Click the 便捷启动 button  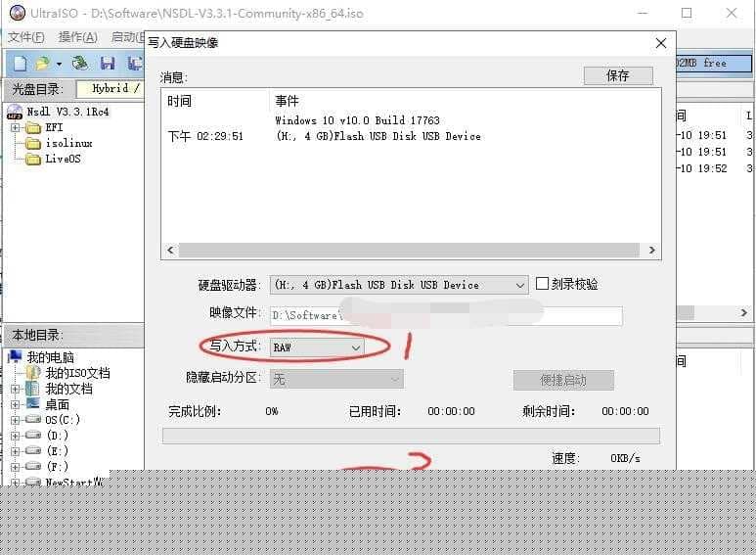[x=563, y=381]
